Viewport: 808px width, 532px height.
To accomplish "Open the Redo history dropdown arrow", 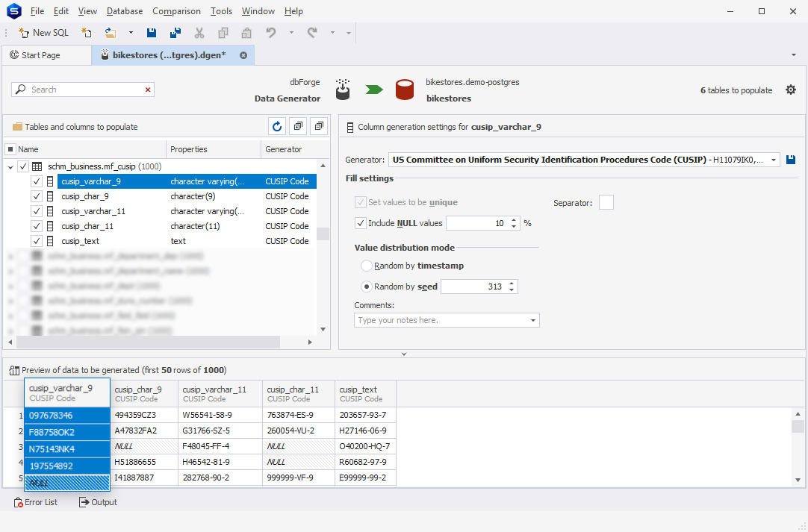I will pos(333,32).
